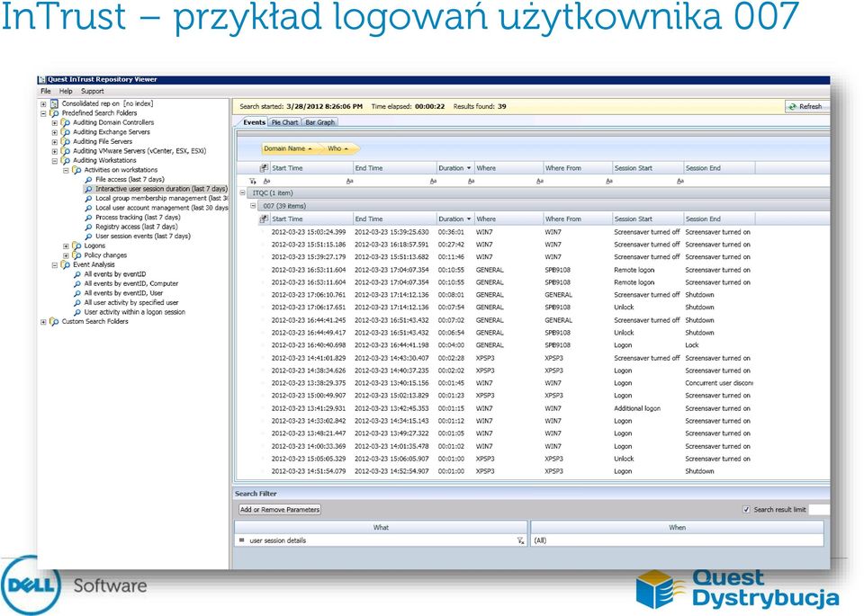Click the Auditing Exchange Servers folder icon
864x616 pixels.
(x=66, y=132)
